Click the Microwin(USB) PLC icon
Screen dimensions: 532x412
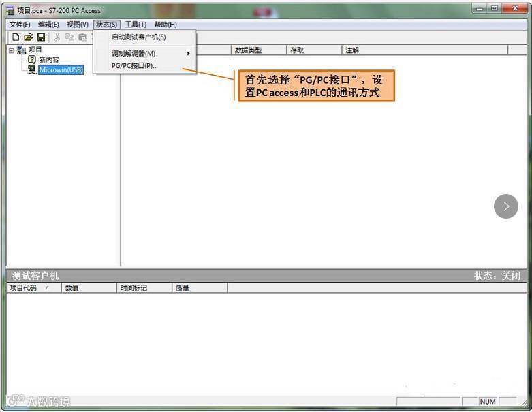point(31,70)
